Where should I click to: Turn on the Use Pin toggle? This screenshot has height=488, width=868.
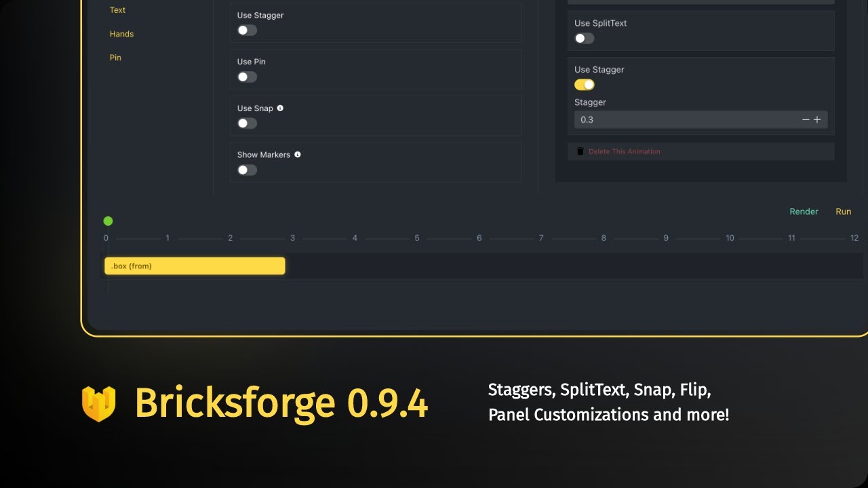pyautogui.click(x=247, y=77)
